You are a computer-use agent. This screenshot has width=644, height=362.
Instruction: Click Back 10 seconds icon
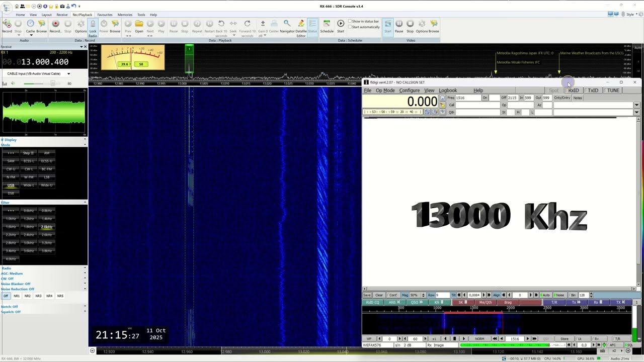pyautogui.click(x=221, y=24)
